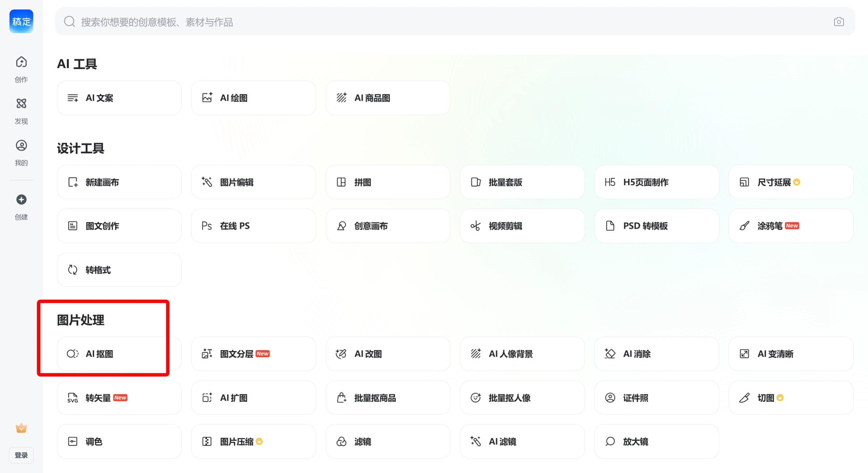The width and height of the screenshot is (868, 473).
Task: Open the 转矢量 SVG tool
Action: click(119, 398)
